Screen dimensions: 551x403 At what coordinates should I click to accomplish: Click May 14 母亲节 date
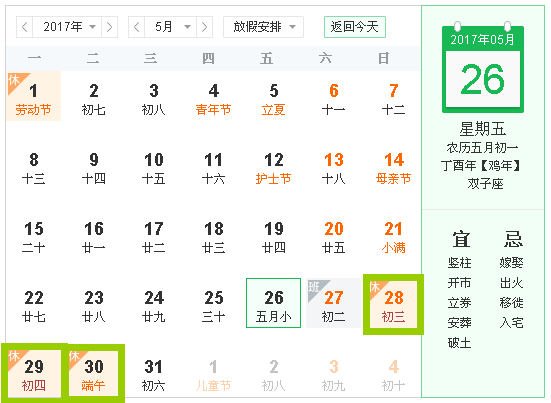[394, 168]
